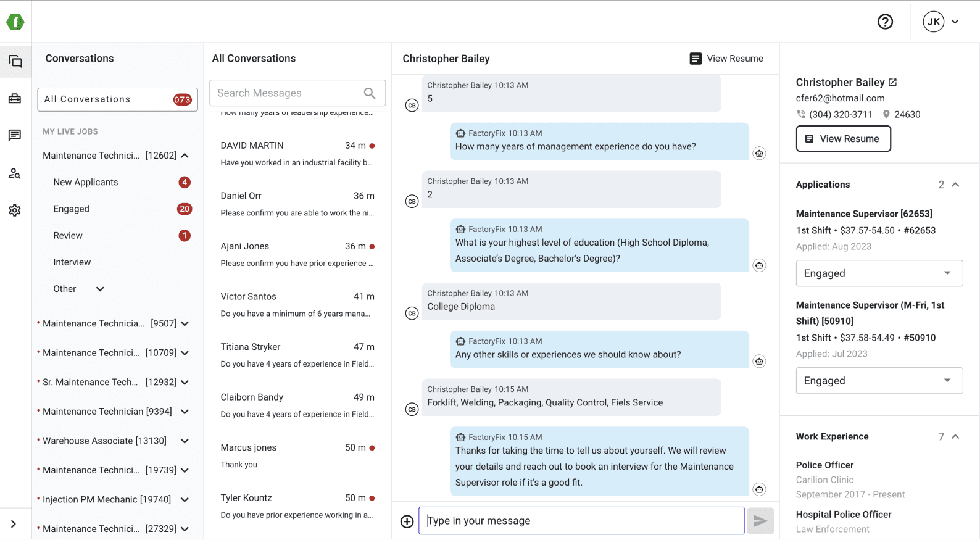Select Maintenance Technici... [19739] job
This screenshot has width=980, height=540.
(109, 470)
